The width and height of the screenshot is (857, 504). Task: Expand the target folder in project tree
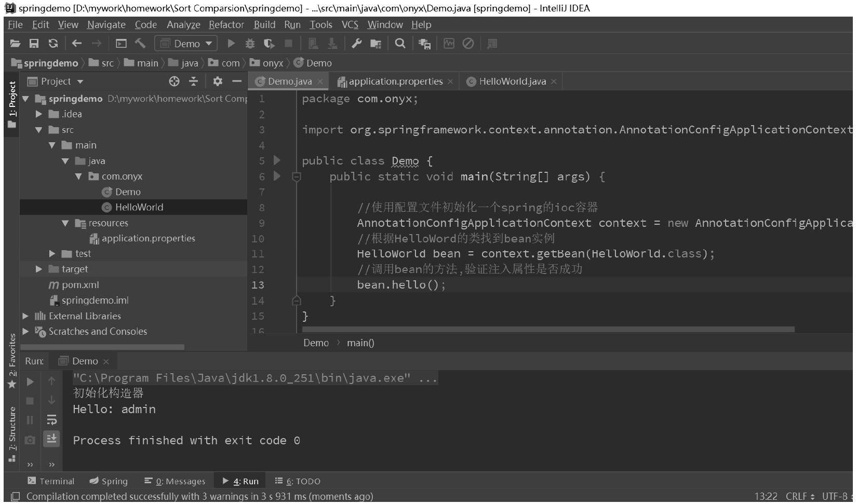(x=39, y=269)
